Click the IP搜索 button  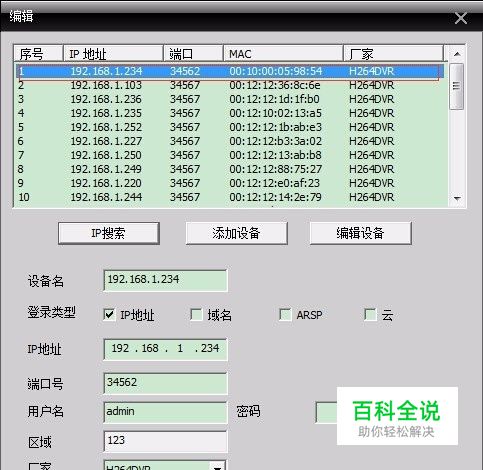(109, 233)
